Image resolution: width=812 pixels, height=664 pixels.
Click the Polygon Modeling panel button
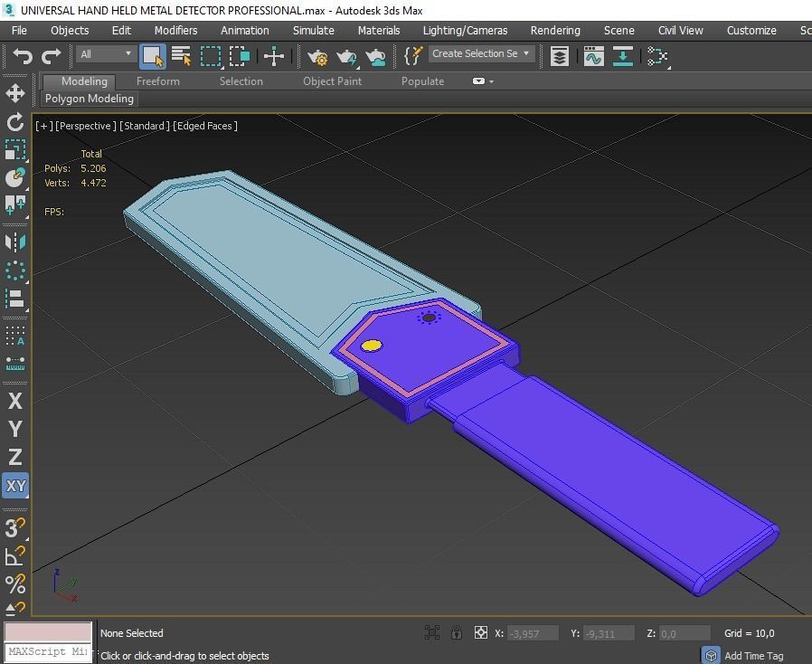(x=90, y=99)
